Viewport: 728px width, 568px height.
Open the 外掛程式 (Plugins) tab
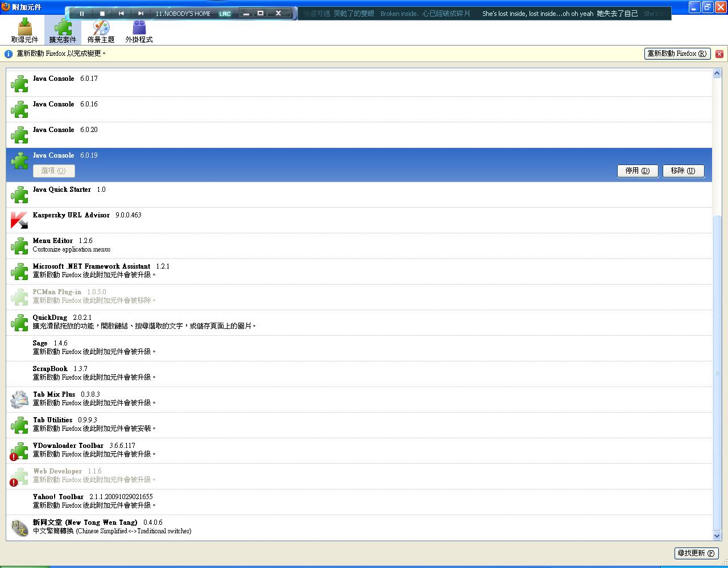(x=139, y=31)
